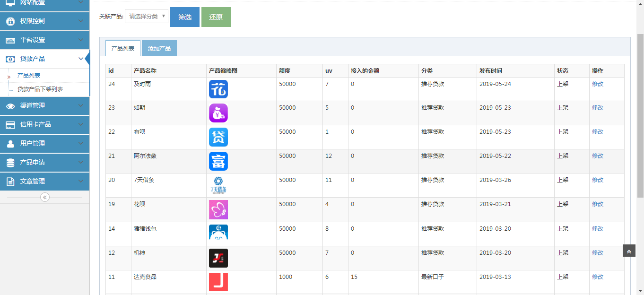The image size is (644, 295).
Task: Click the document icon beside 文章管理
Action: pos(10,182)
